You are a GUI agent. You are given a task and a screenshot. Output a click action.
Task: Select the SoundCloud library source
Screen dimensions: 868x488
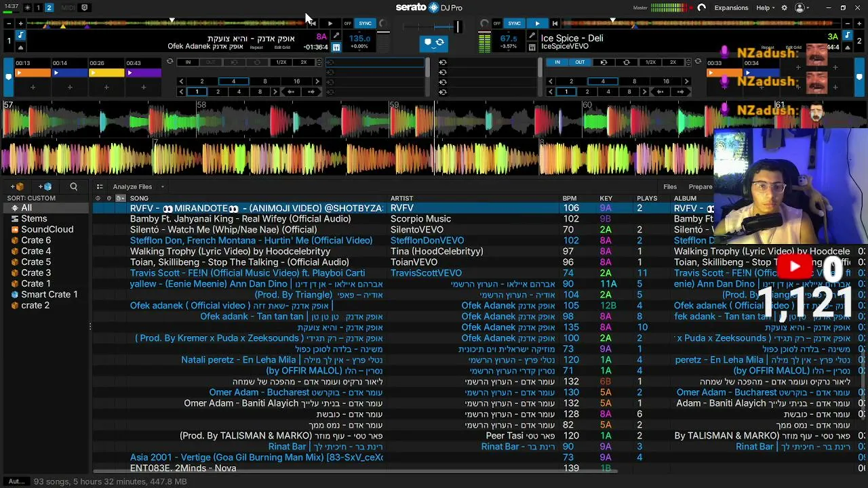click(47, 230)
